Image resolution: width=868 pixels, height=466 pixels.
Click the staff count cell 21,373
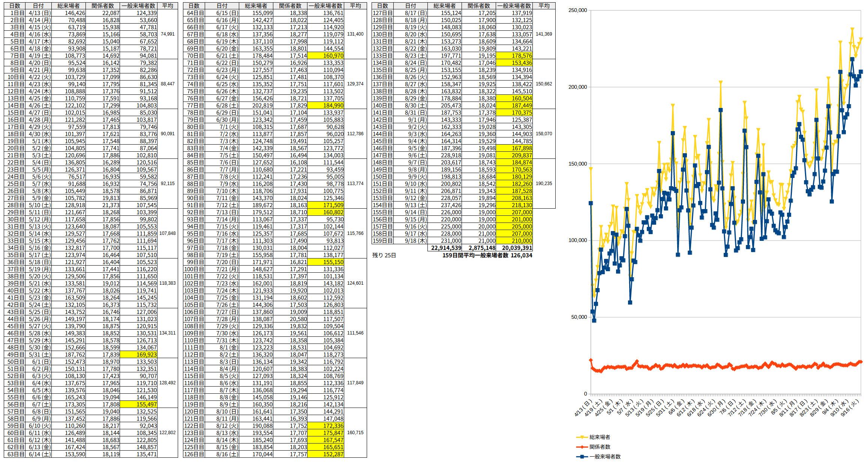[x=103, y=205]
